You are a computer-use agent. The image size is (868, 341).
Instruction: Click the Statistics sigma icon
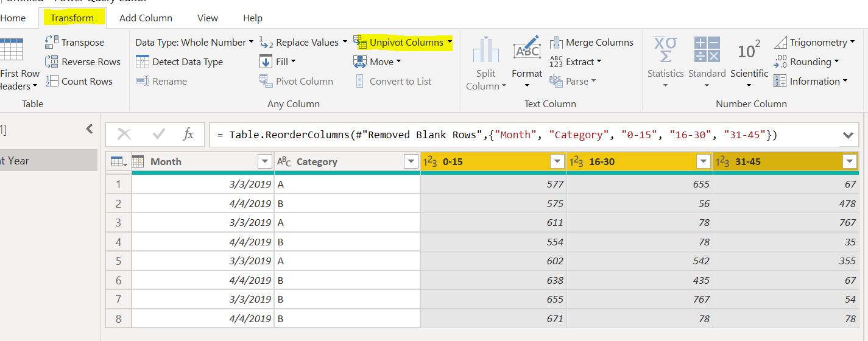pos(665,49)
